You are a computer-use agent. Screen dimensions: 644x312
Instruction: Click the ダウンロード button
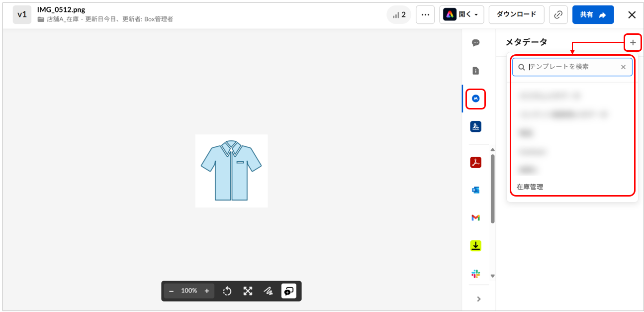(x=516, y=15)
